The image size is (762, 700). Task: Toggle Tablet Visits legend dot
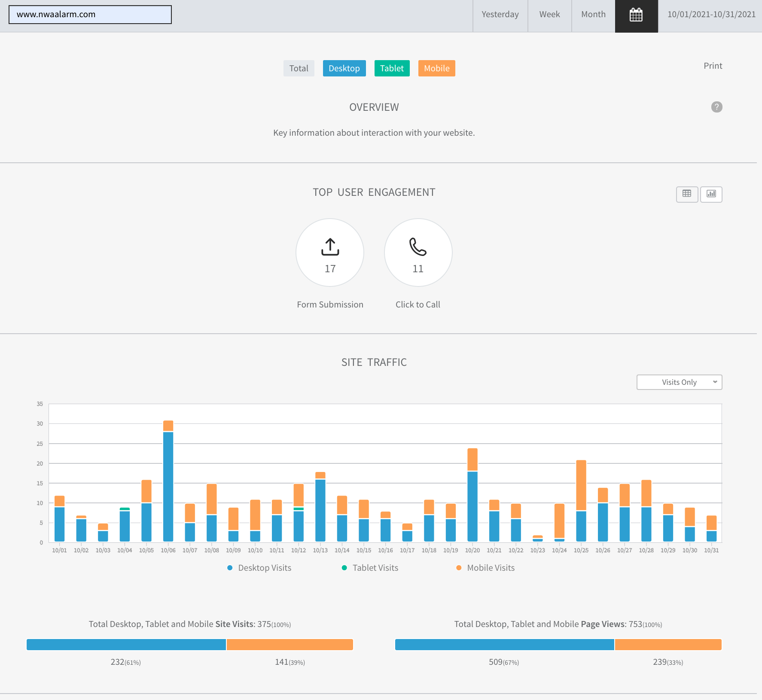(x=344, y=568)
